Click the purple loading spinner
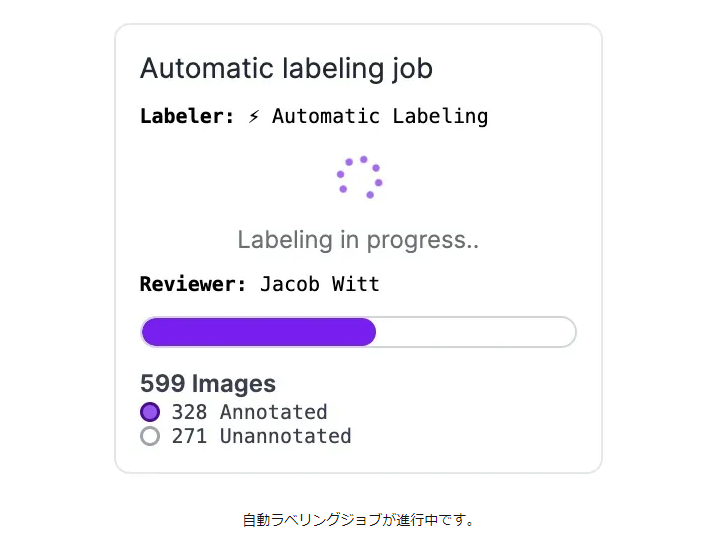 (x=360, y=177)
